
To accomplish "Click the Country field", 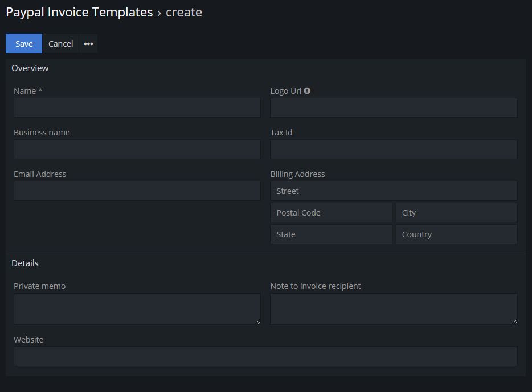I will point(457,234).
